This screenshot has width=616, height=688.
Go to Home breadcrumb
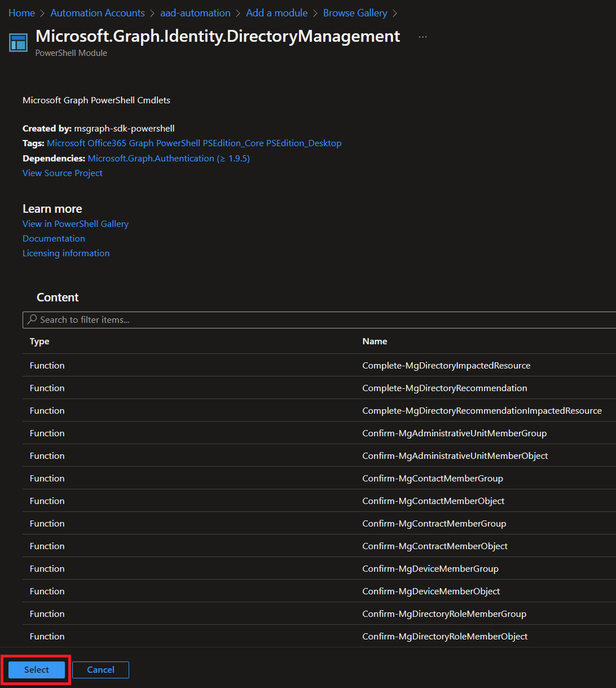22,13
